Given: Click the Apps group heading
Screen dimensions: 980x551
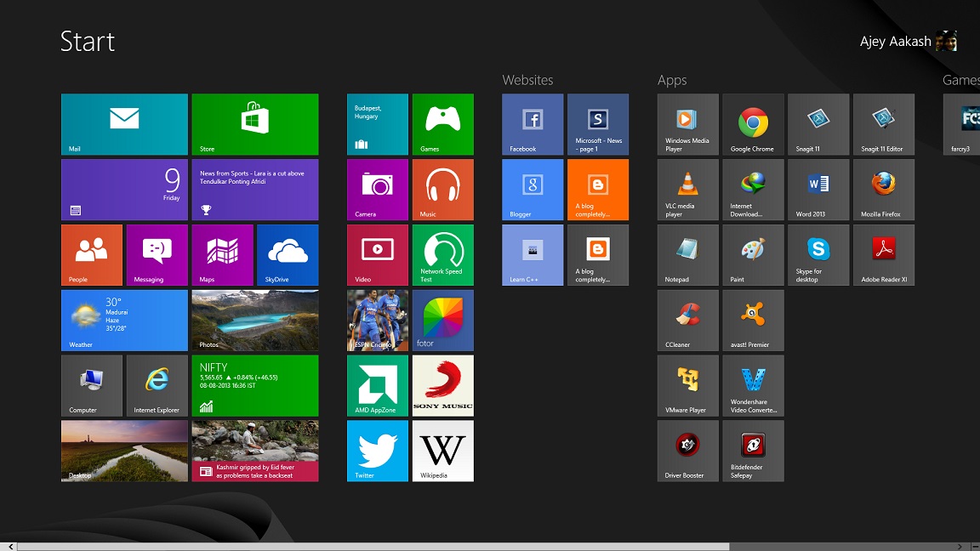Looking at the screenshot, I should pos(672,80).
